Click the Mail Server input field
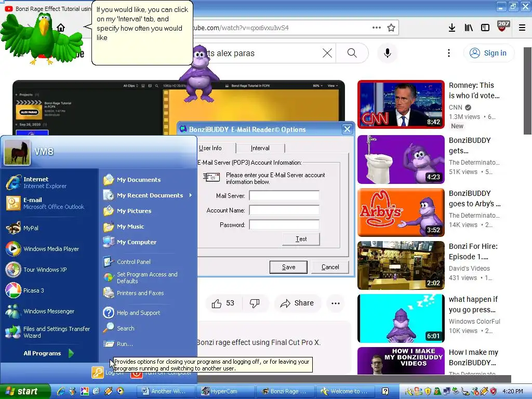The image size is (532, 399). click(x=284, y=196)
